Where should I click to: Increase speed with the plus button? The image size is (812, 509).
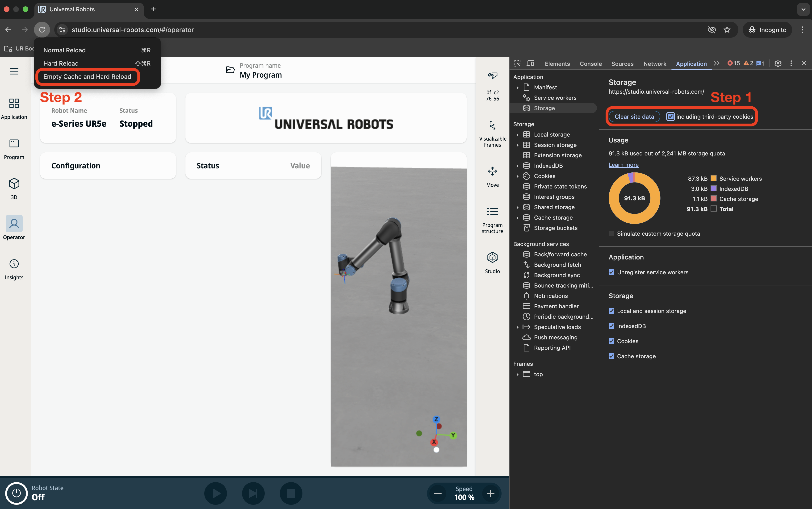click(x=490, y=493)
